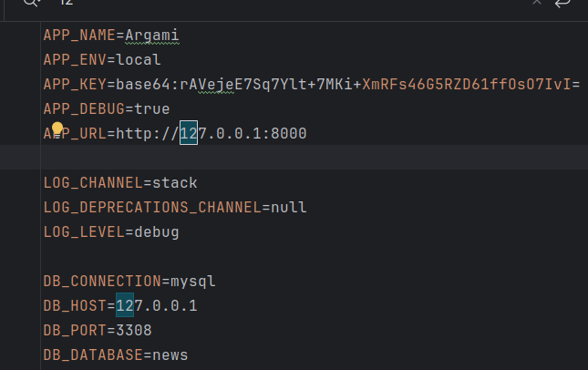The width and height of the screenshot is (588, 370).
Task: Click the new line arrow icon in search bar
Action: (562, 3)
